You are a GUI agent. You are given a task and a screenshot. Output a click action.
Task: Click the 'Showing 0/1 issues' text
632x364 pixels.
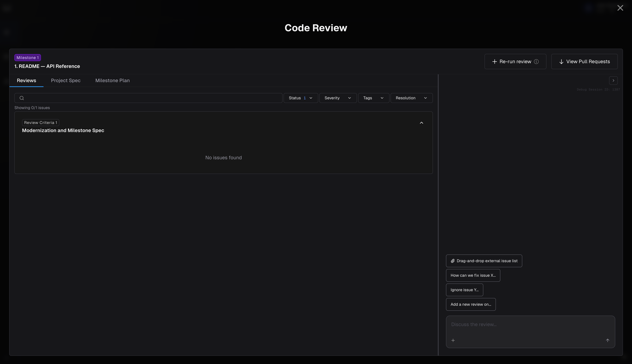[32, 108]
